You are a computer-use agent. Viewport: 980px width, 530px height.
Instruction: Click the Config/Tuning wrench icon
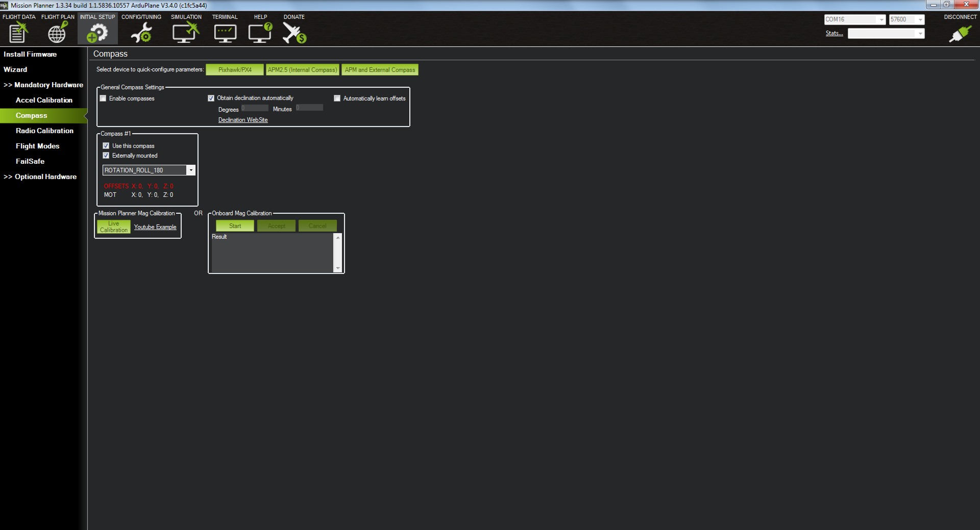tap(141, 33)
